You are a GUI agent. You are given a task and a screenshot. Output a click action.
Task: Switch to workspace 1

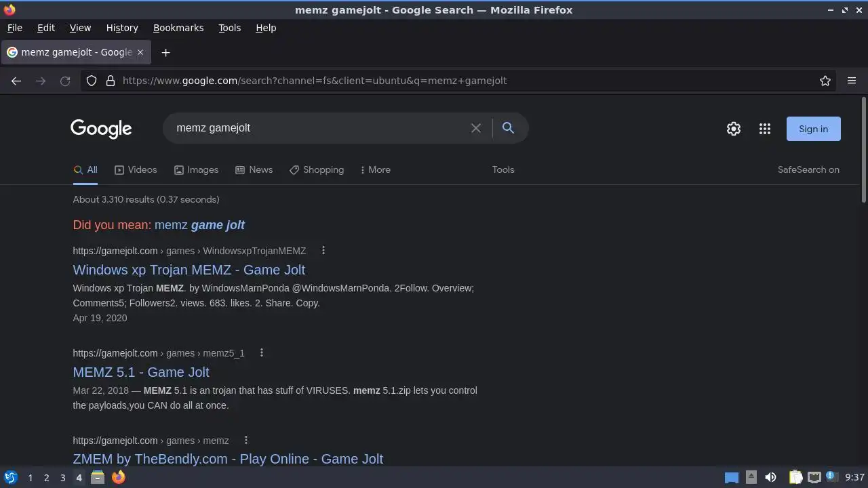30,478
